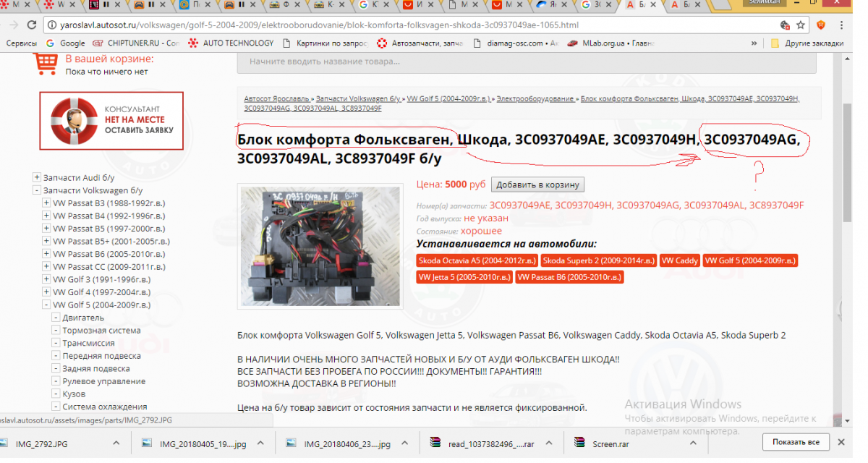This screenshot has width=868, height=463.
Task: Click the Показать все downloads button
Action: tap(796, 442)
